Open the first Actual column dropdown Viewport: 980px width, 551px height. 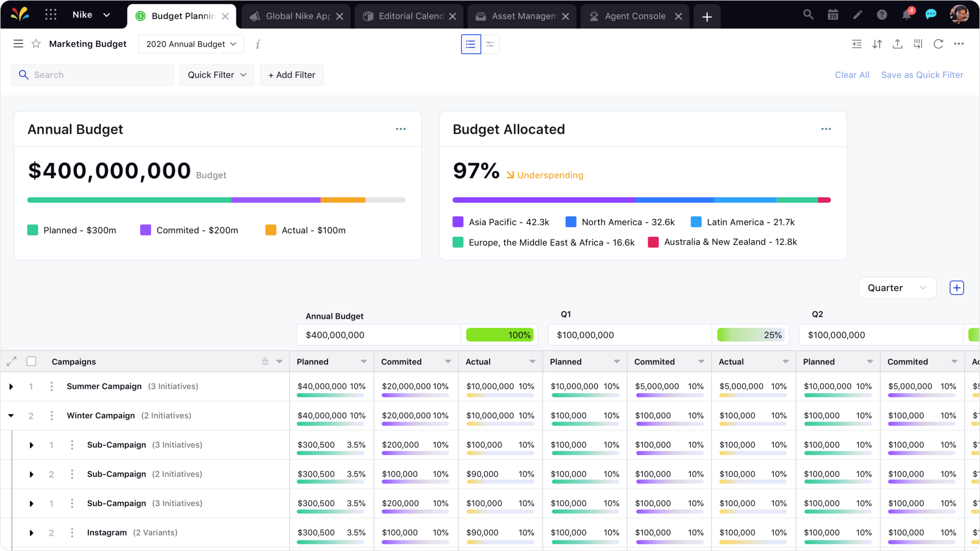(x=532, y=361)
